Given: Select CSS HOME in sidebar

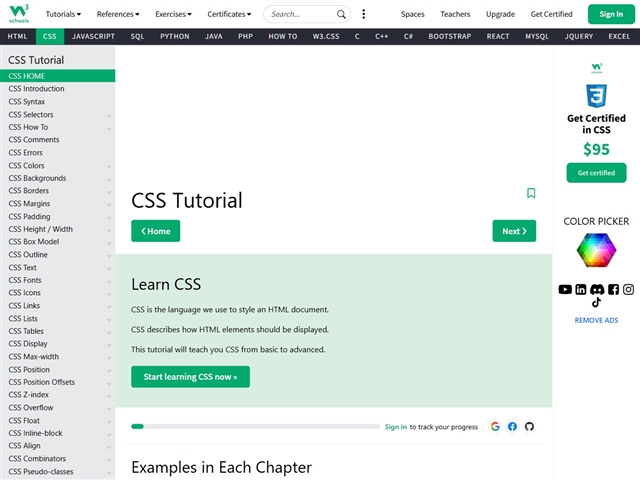Looking at the screenshot, I should [58, 76].
